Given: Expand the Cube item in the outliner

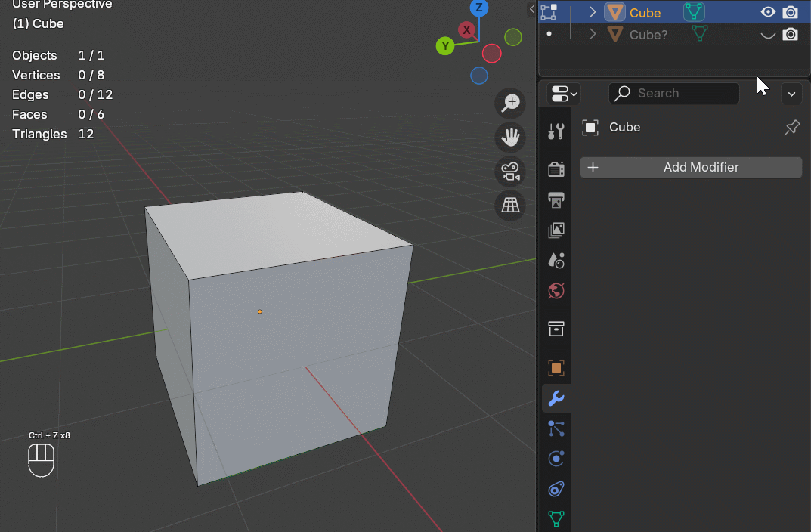Looking at the screenshot, I should click(x=593, y=12).
